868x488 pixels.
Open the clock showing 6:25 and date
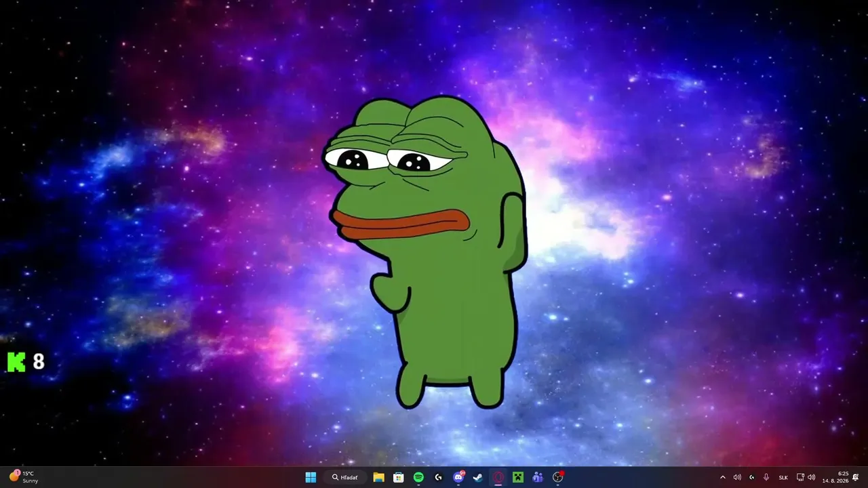coord(835,477)
